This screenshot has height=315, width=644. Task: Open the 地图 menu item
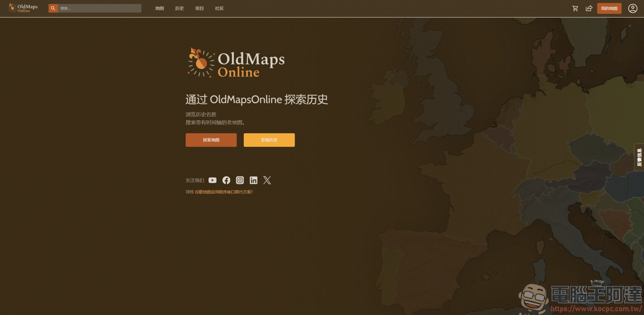pyautogui.click(x=159, y=9)
